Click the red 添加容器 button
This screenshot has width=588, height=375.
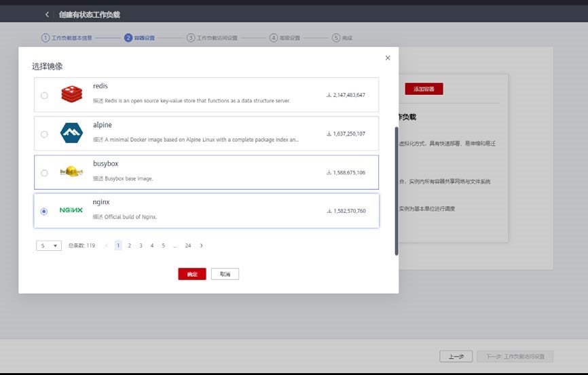click(x=424, y=89)
